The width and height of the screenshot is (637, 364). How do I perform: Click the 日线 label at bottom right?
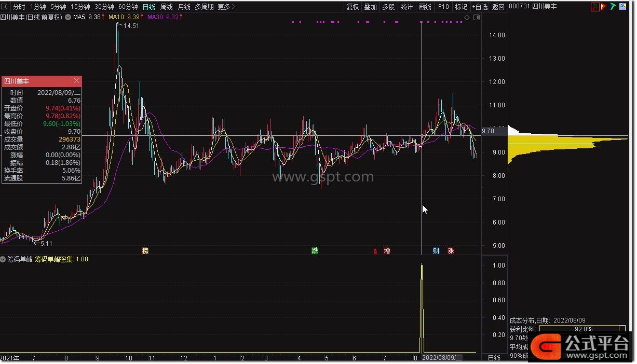[494, 358]
